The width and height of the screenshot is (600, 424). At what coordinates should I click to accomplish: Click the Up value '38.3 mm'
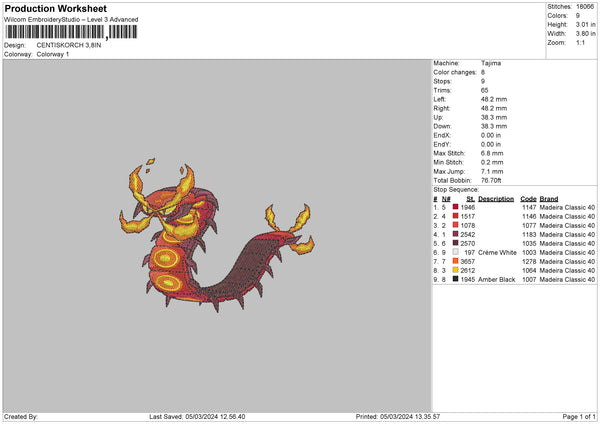(494, 117)
